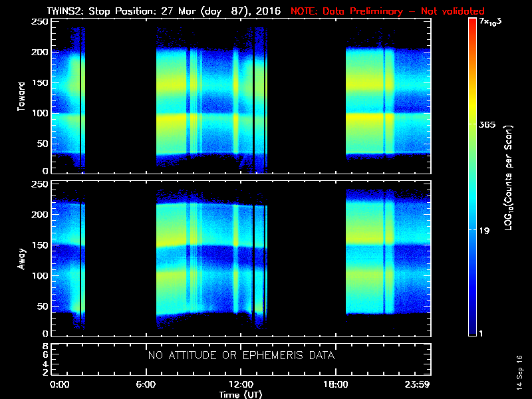Image resolution: width=532 pixels, height=399 pixels.
Task: Click the 100 tick label on Away axis
Action: [40, 276]
